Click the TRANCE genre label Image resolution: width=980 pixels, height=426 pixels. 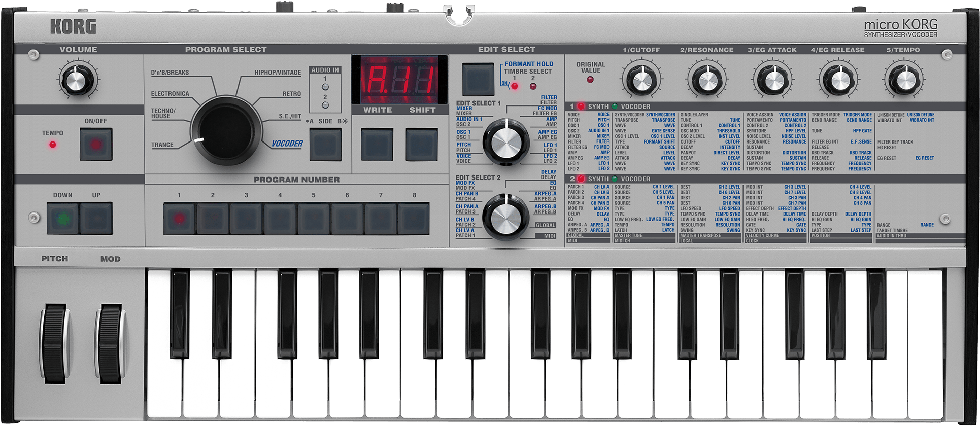162,145
